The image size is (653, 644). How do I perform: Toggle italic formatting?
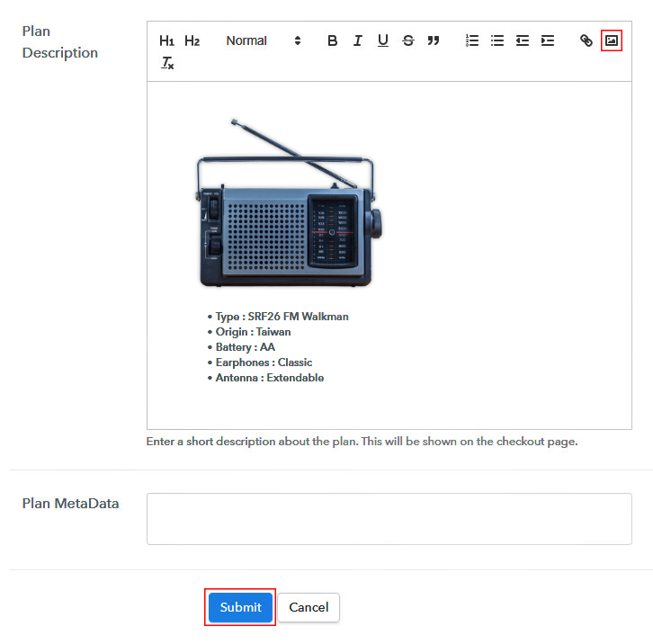pos(357,40)
